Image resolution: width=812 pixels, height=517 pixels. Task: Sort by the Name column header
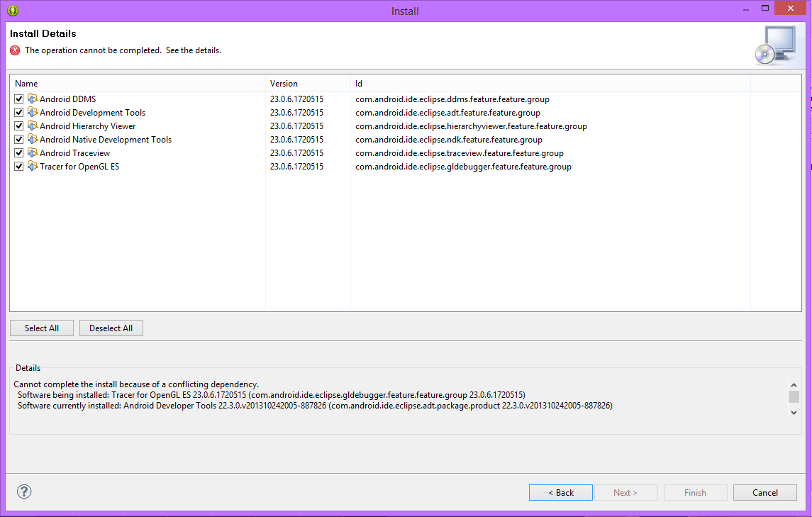[138, 84]
